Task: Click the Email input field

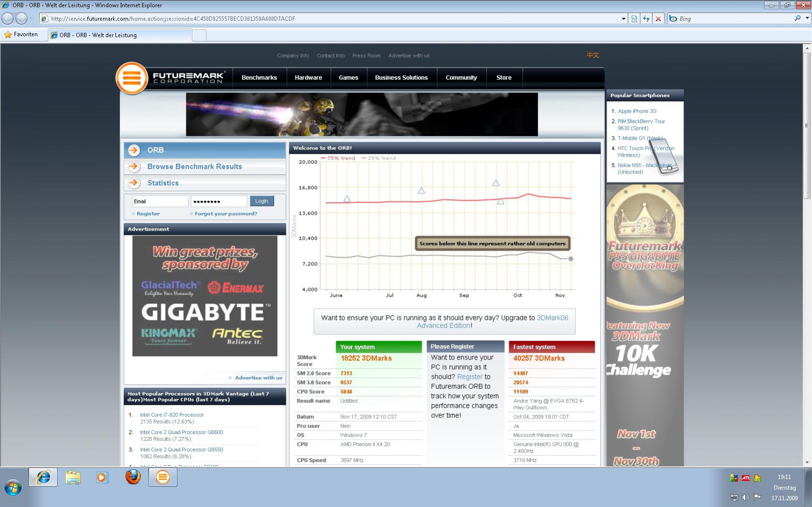Action: (160, 202)
